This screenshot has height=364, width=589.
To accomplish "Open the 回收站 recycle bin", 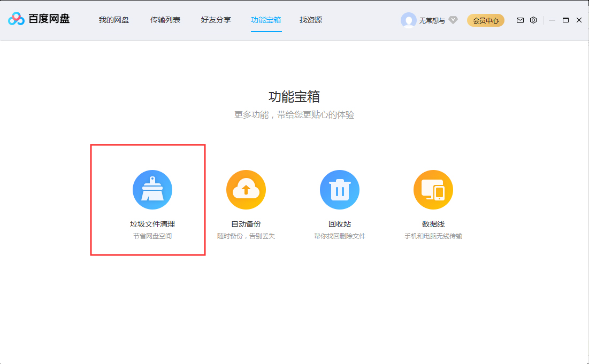I will [x=340, y=189].
